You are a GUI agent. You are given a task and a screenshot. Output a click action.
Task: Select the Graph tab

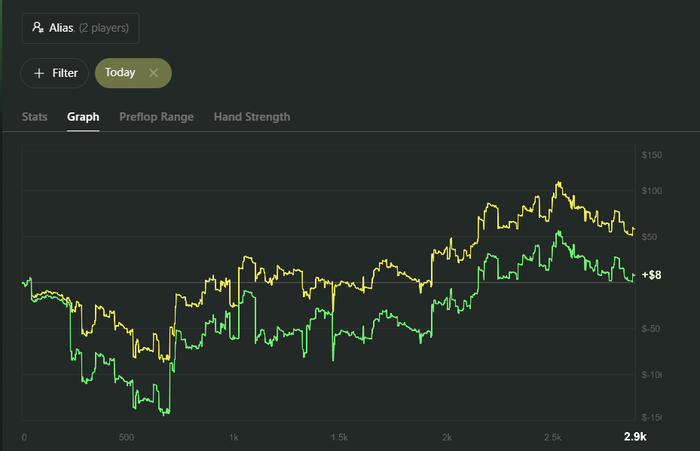pos(83,117)
